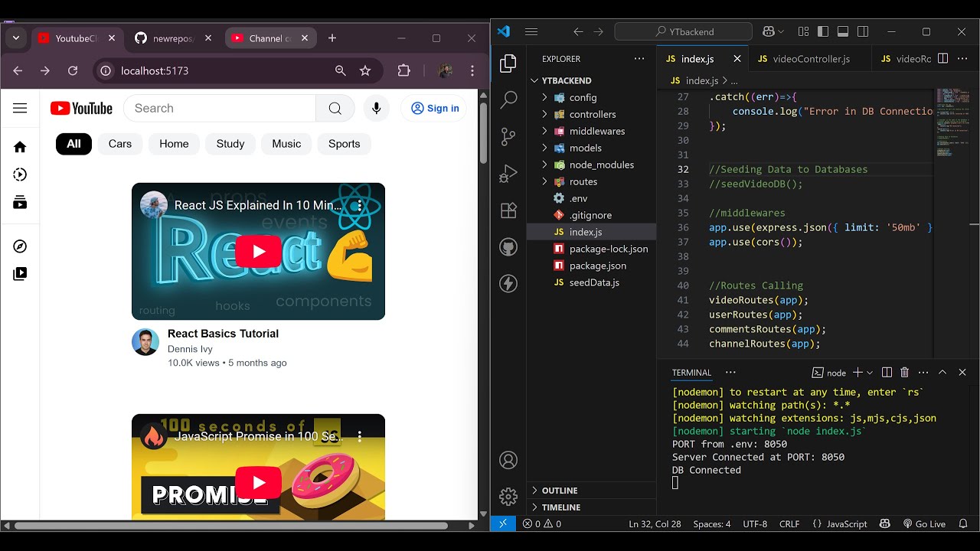
Task: Click the Sign in button
Action: 435,108
